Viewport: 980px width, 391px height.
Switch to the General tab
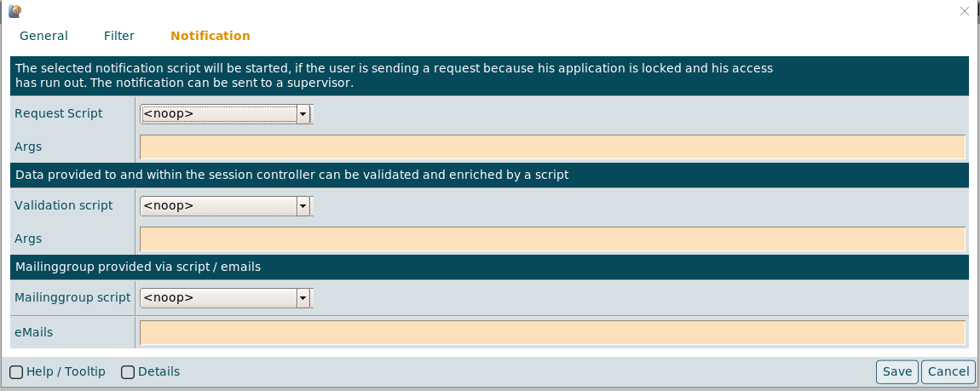(x=43, y=36)
